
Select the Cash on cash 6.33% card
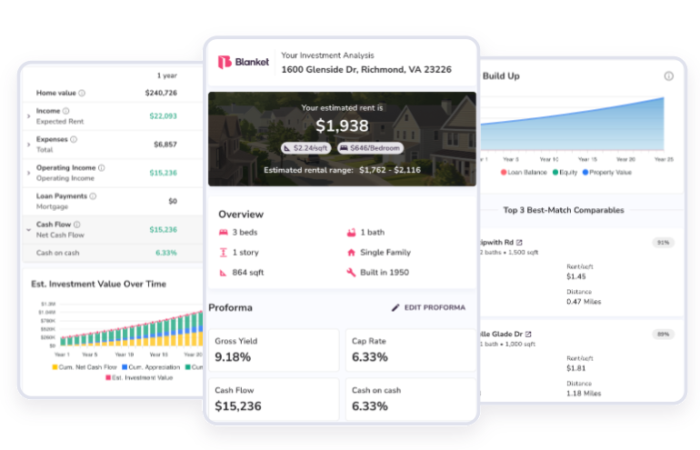411,399
